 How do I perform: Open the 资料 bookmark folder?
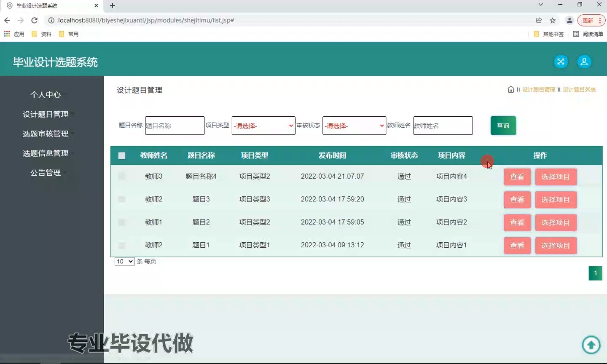point(41,34)
